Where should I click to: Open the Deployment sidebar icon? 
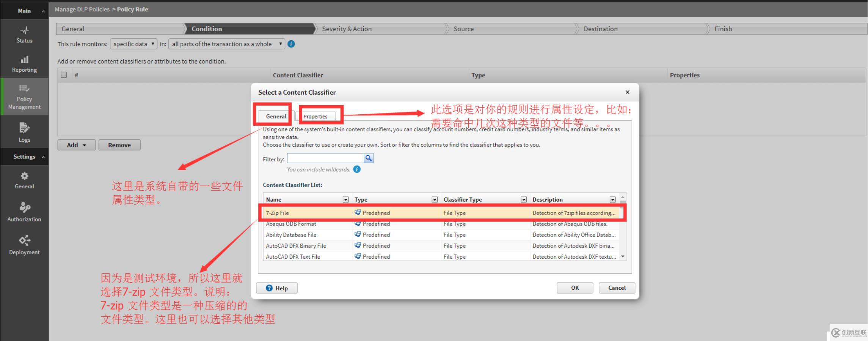coord(24,240)
